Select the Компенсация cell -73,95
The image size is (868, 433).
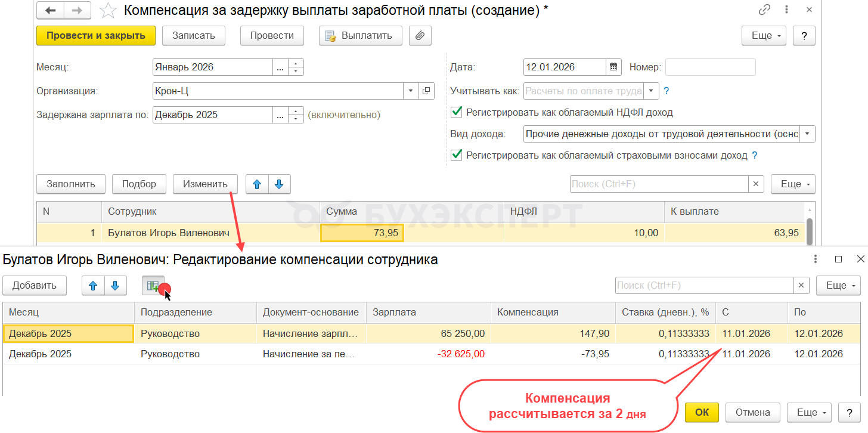[553, 354]
